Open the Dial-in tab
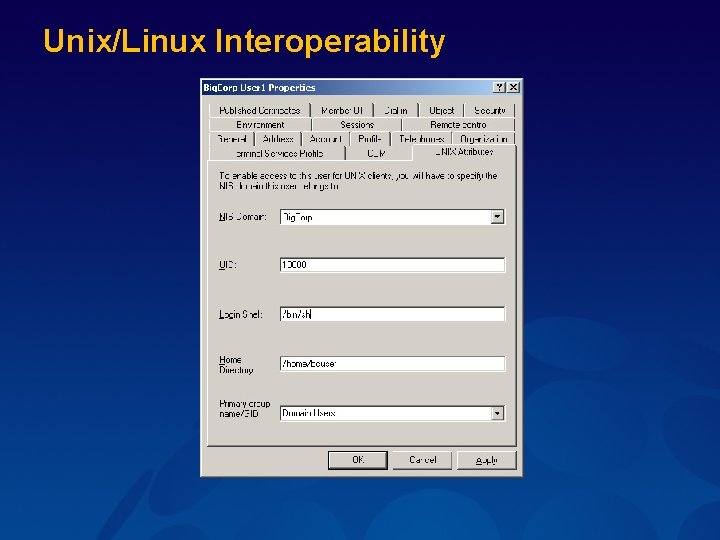This screenshot has height=540, width=720. pos(396,111)
